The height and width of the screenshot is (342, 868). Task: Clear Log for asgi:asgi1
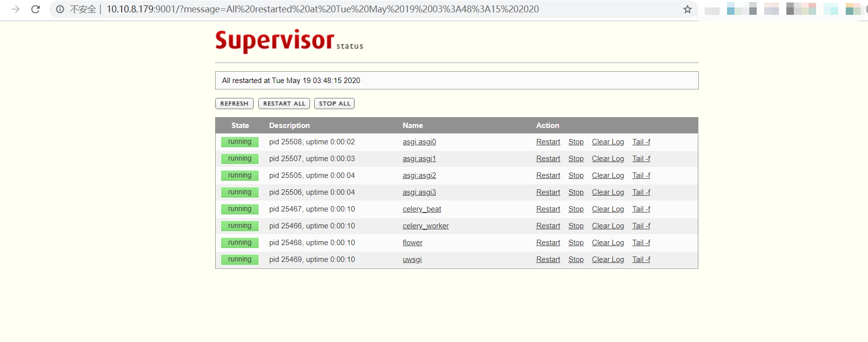coord(608,159)
